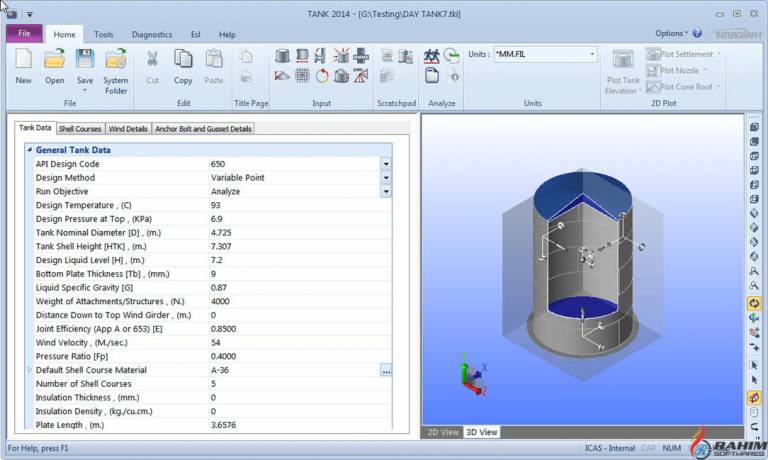Click the purple File button
The image size is (768, 460).
24,34
